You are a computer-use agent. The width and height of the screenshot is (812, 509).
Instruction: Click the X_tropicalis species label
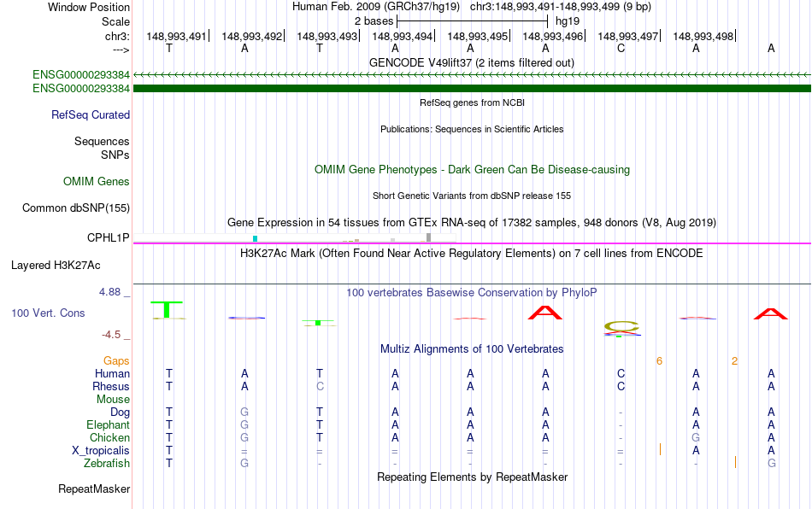(101, 451)
